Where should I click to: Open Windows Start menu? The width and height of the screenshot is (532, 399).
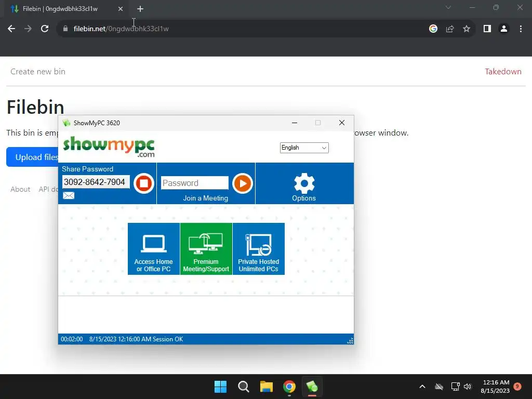coord(220,387)
